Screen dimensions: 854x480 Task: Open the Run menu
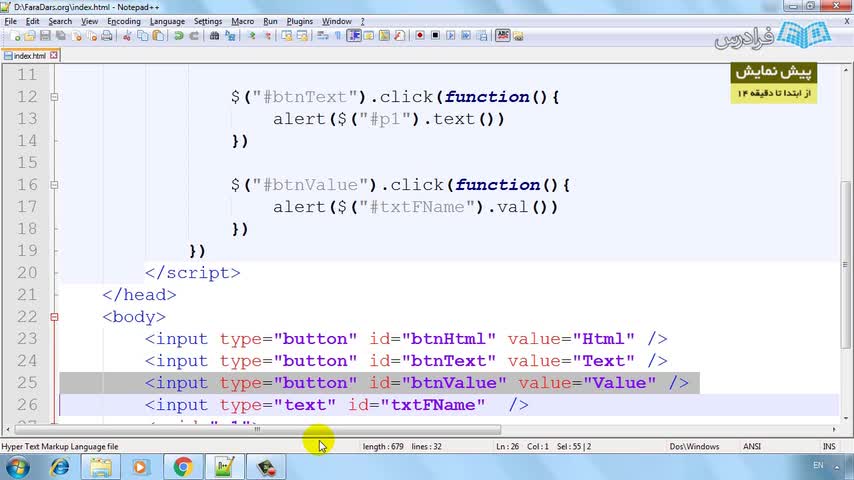pos(270,21)
